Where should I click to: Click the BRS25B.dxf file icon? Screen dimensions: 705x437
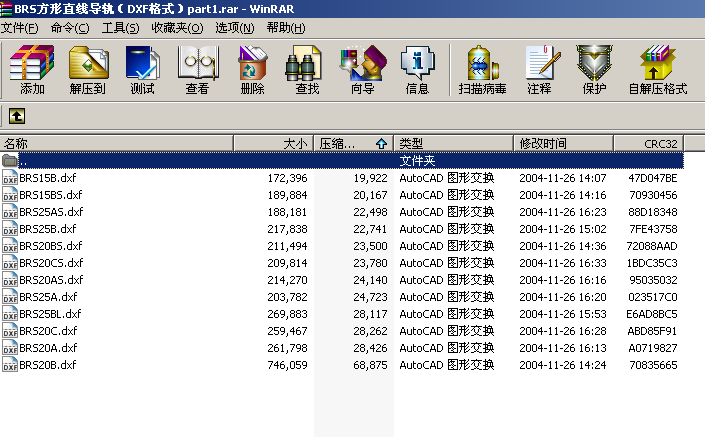point(10,229)
